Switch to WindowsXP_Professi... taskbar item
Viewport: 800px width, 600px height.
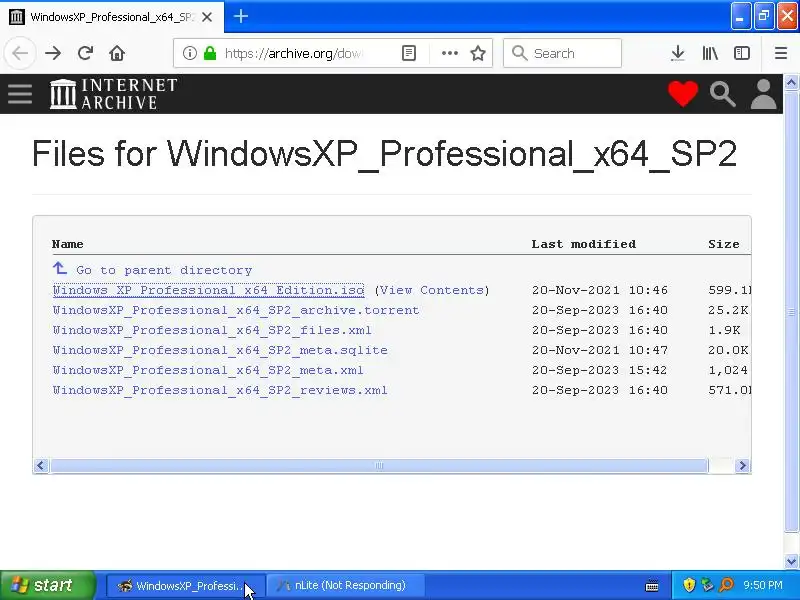point(186,585)
